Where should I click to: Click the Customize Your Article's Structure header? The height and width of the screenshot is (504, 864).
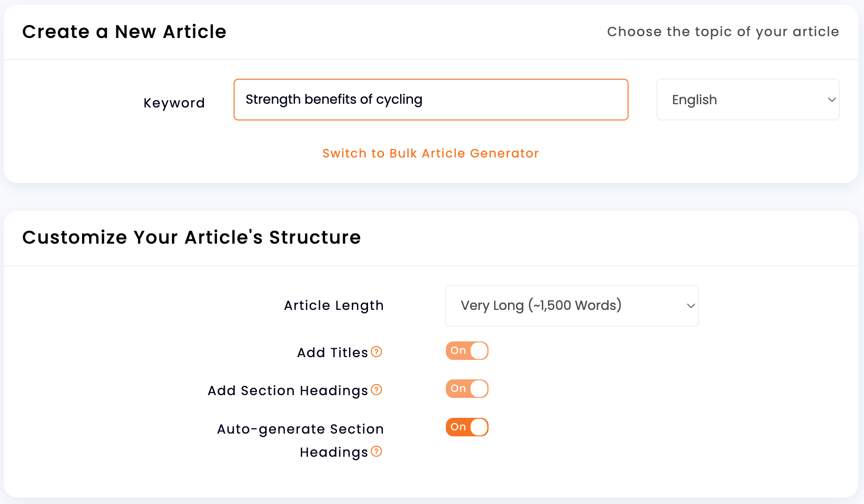192,237
